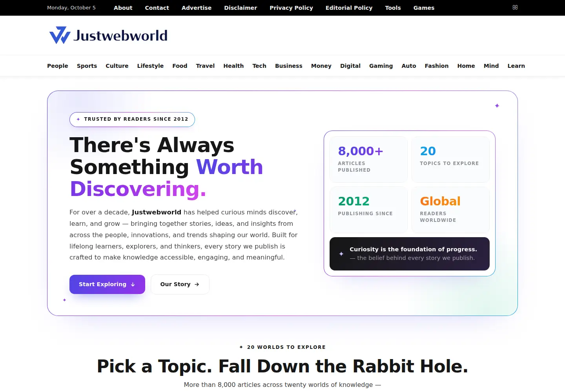This screenshot has height=392, width=565.
Task: Click the Our Story button
Action: click(x=180, y=284)
